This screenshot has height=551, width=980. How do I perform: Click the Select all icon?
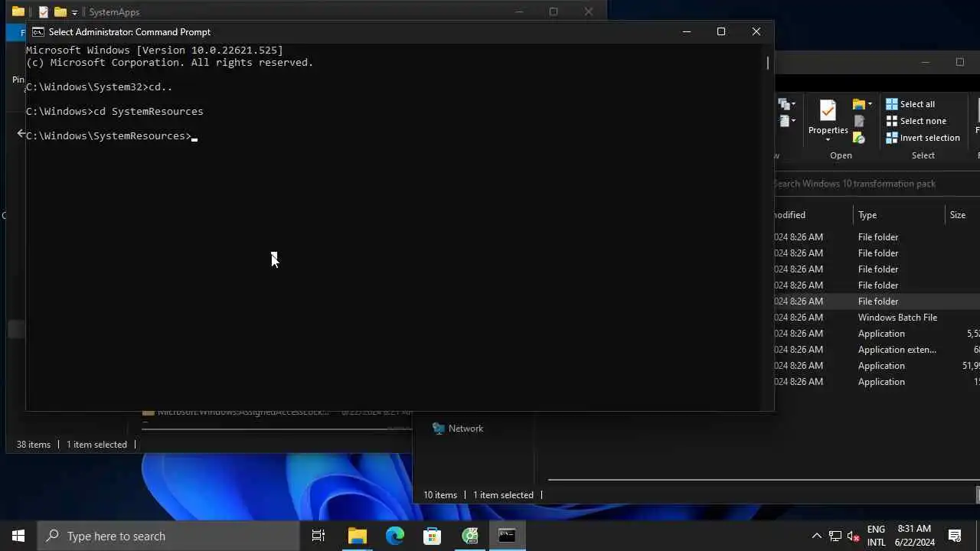click(x=891, y=104)
